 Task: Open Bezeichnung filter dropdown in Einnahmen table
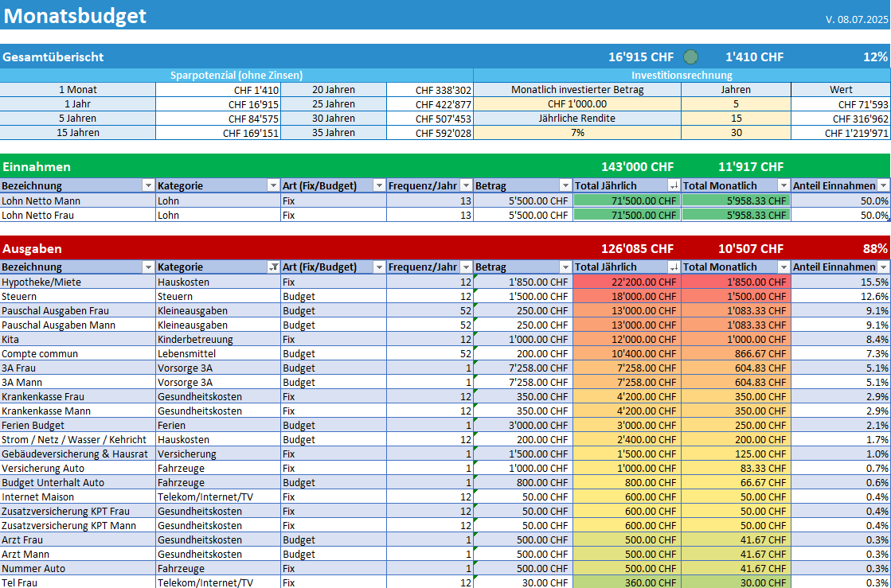[x=148, y=185]
